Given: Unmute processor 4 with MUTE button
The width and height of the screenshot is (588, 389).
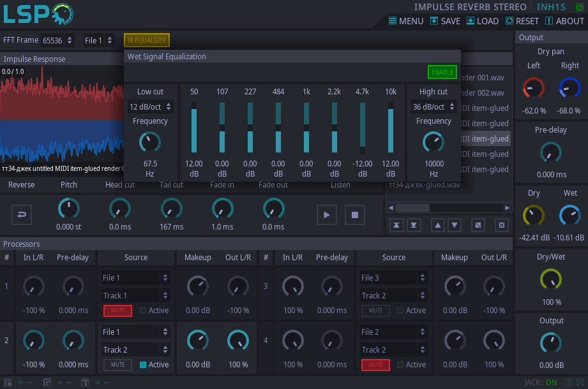Looking at the screenshot, I should coord(376,365).
